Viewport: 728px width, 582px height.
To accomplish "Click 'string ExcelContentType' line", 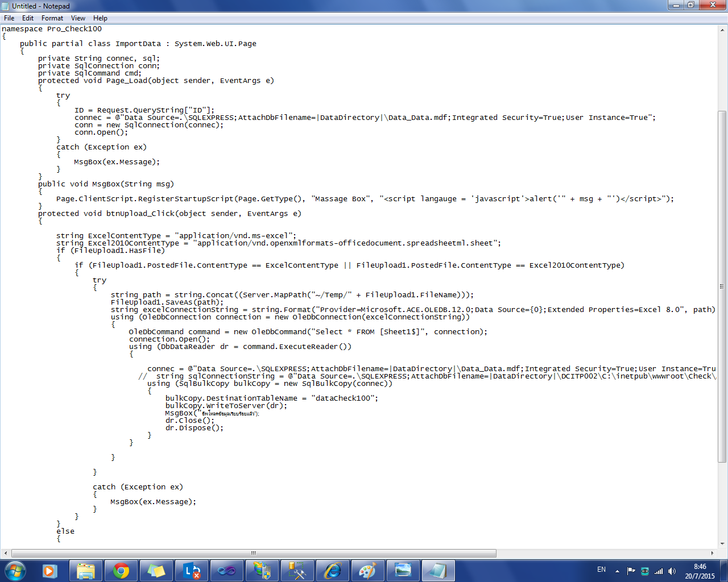I will click(x=176, y=236).
